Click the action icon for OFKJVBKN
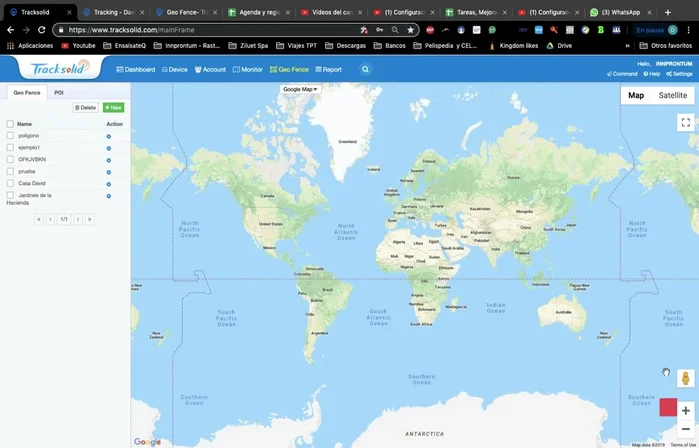This screenshot has width=699, height=448. [109, 160]
